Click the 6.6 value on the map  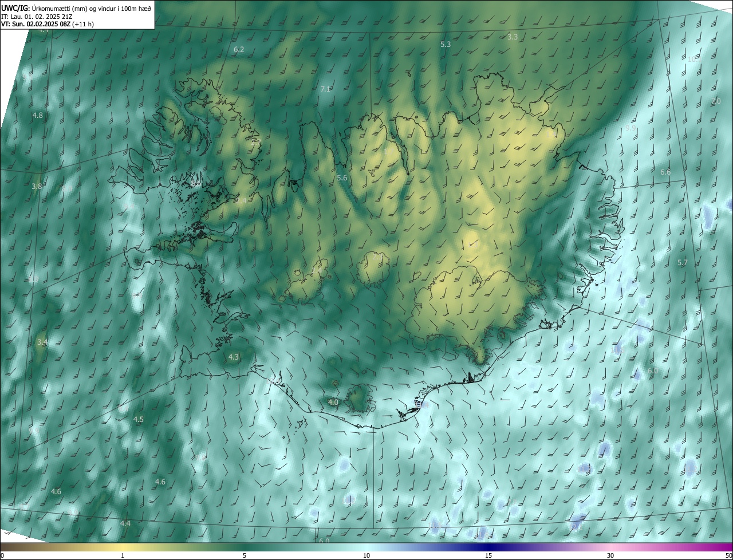[665, 172]
